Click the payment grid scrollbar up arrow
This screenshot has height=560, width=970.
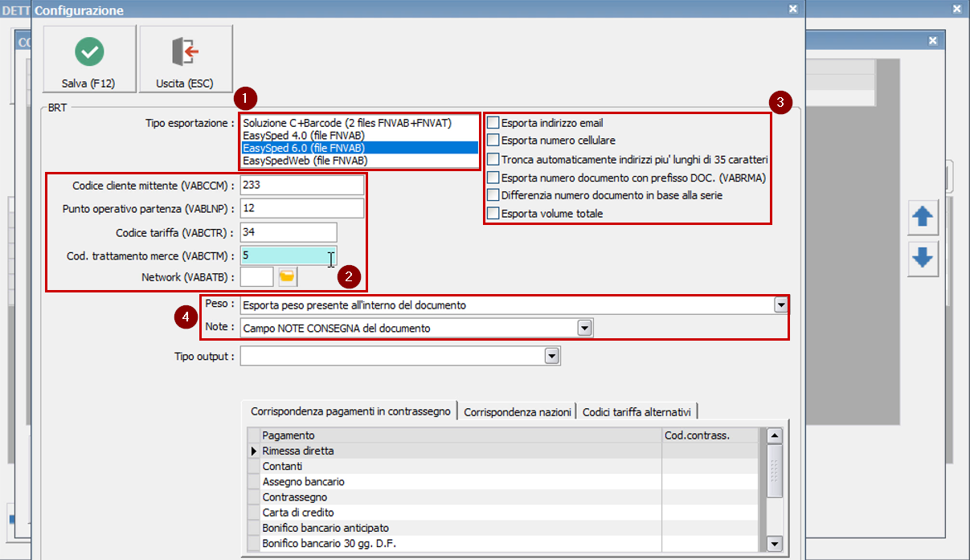(x=772, y=435)
